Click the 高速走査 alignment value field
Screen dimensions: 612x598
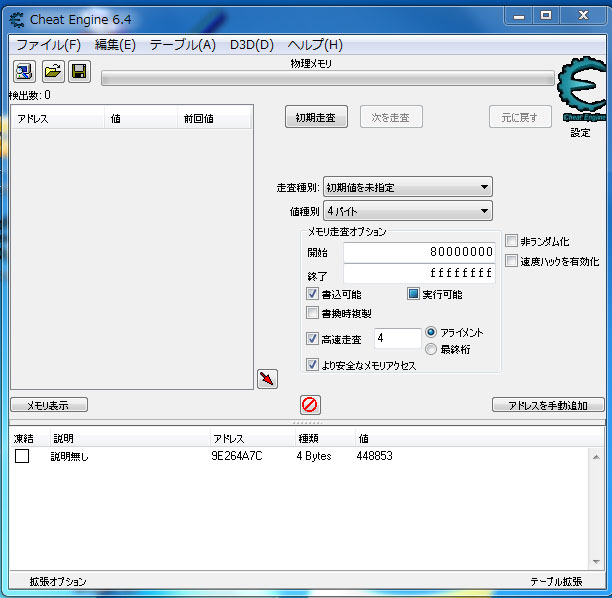click(398, 338)
